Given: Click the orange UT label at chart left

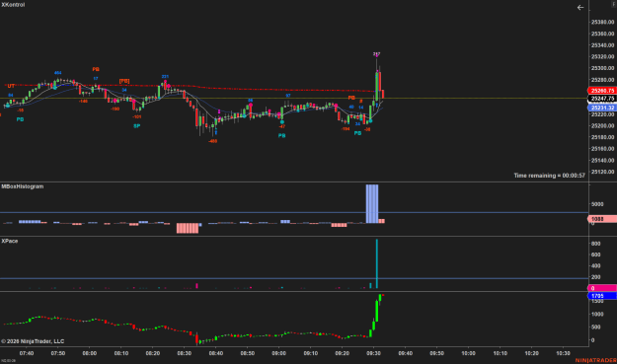Looking at the screenshot, I should tap(11, 86).
